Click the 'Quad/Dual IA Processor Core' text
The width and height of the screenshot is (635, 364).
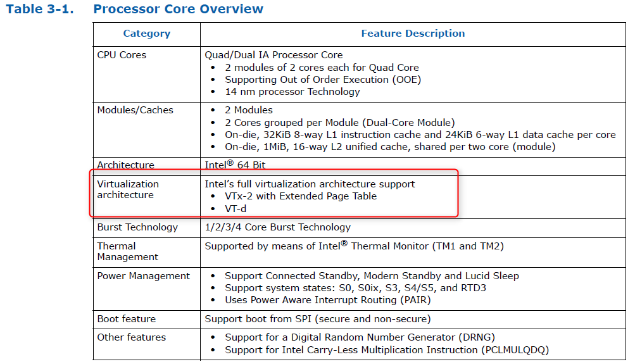point(273,55)
